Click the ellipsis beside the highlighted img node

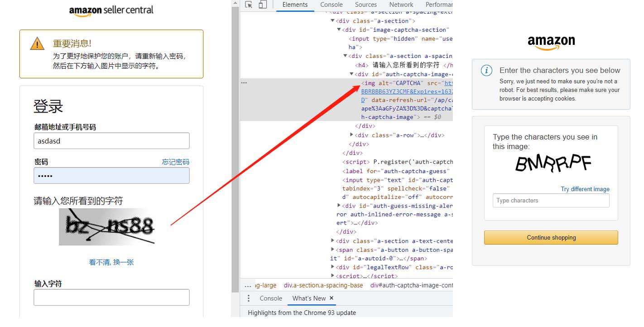tap(244, 83)
